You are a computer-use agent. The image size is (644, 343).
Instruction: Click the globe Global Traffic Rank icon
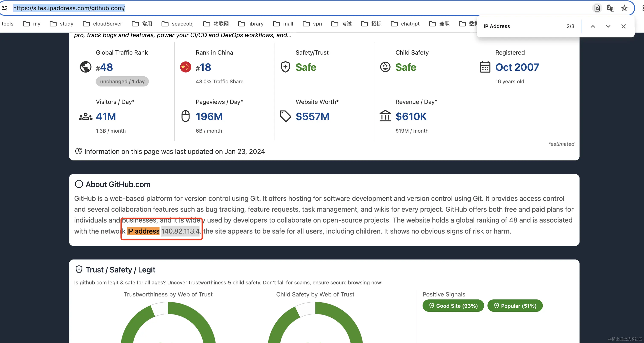(85, 67)
